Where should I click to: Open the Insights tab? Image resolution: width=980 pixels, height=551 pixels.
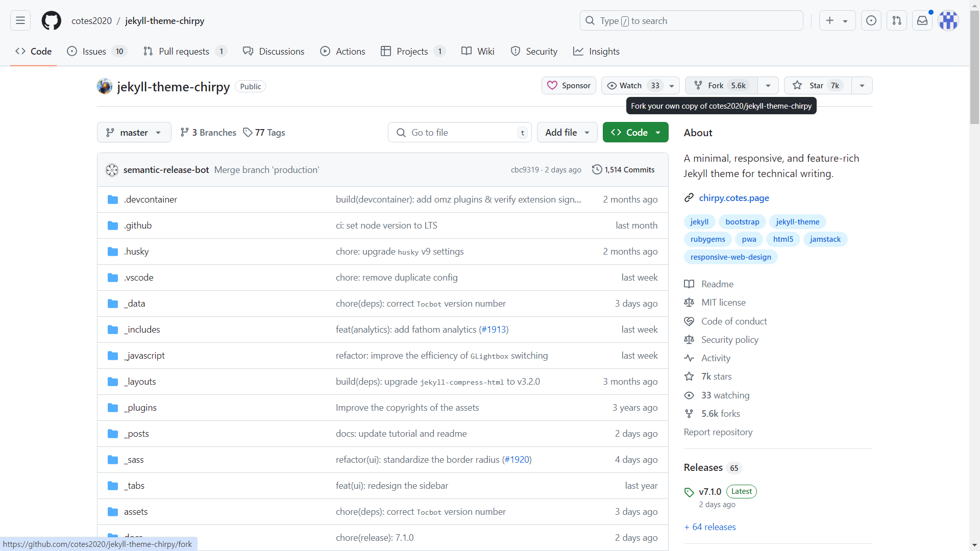click(596, 51)
